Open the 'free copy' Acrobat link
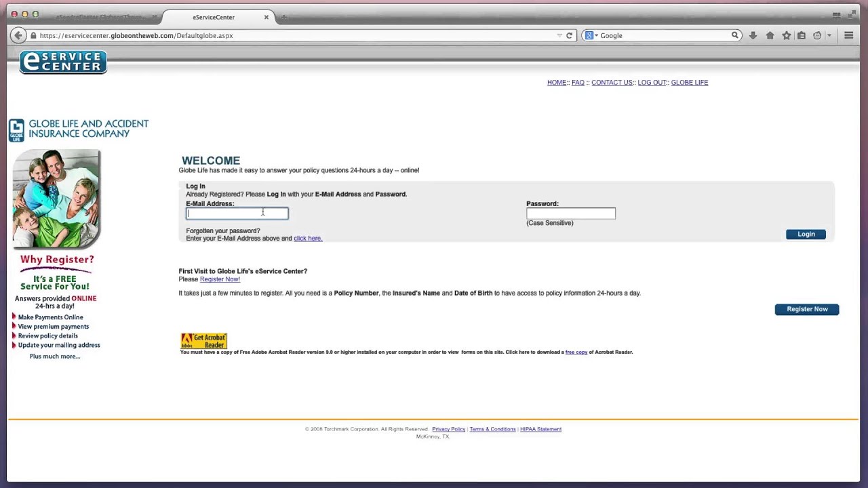Screen dimensions: 868x488 point(576,352)
